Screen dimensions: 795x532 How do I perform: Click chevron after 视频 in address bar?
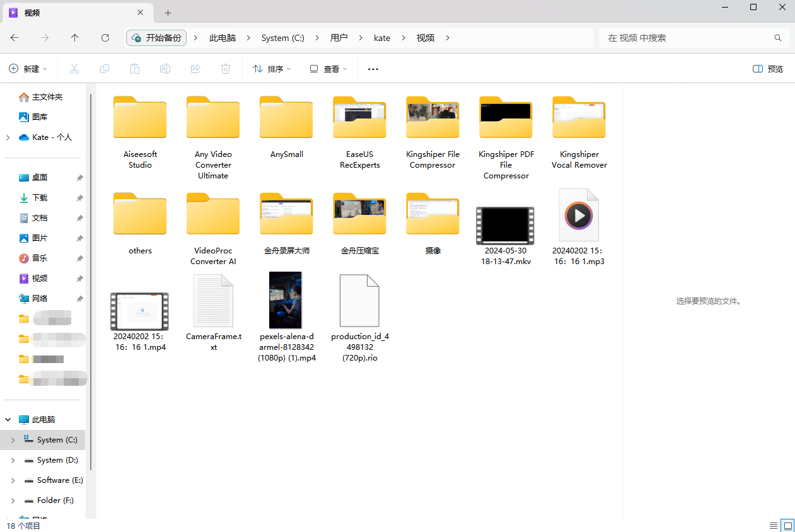pos(448,38)
